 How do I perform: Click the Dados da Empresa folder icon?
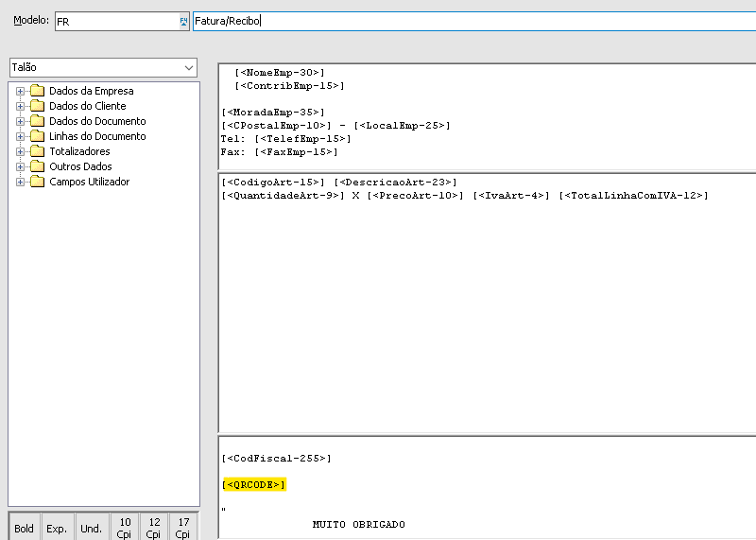(x=37, y=91)
